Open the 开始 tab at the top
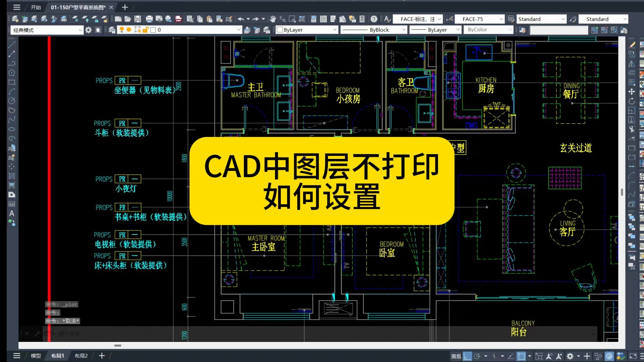The height and width of the screenshot is (362, 644). pos(35,7)
